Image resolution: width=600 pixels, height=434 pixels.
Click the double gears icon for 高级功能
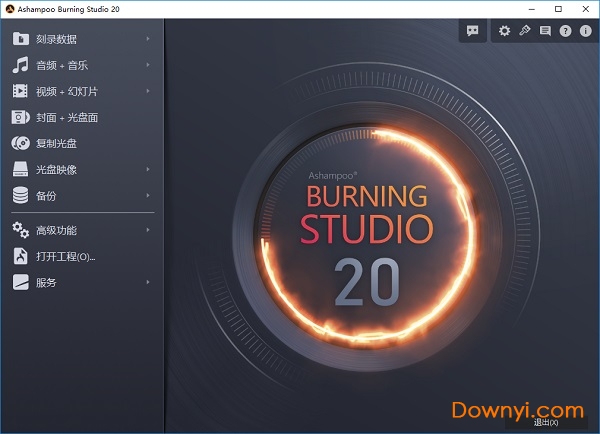pos(21,230)
